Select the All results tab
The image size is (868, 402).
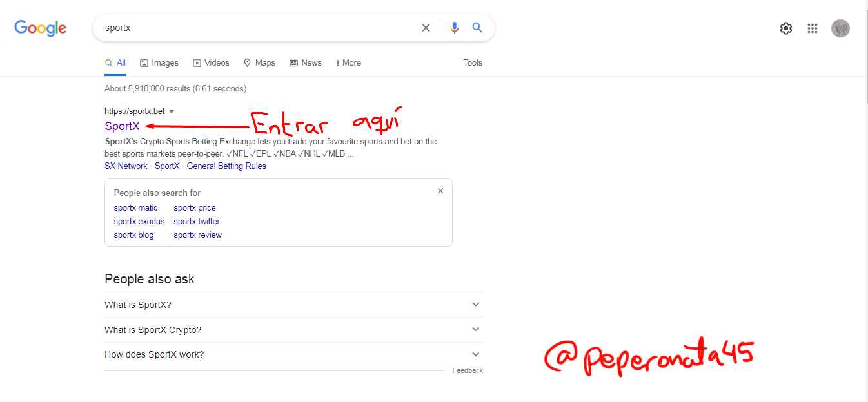pos(115,63)
